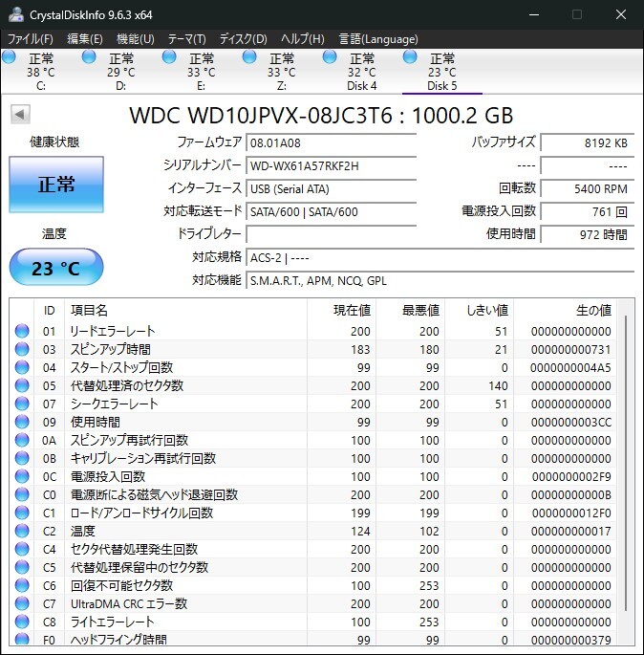Click status orb for C5 代替処理保留中のセクタ数
This screenshot has height=655, width=644.
click(x=22, y=567)
